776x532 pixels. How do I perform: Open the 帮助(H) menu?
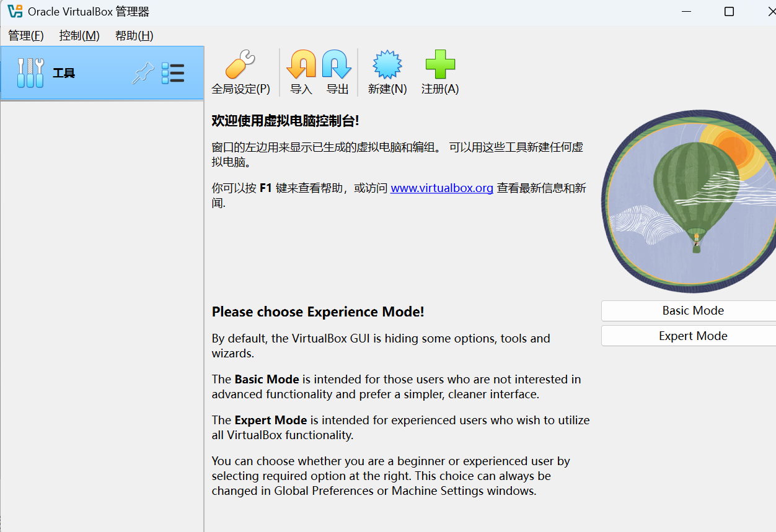point(134,35)
